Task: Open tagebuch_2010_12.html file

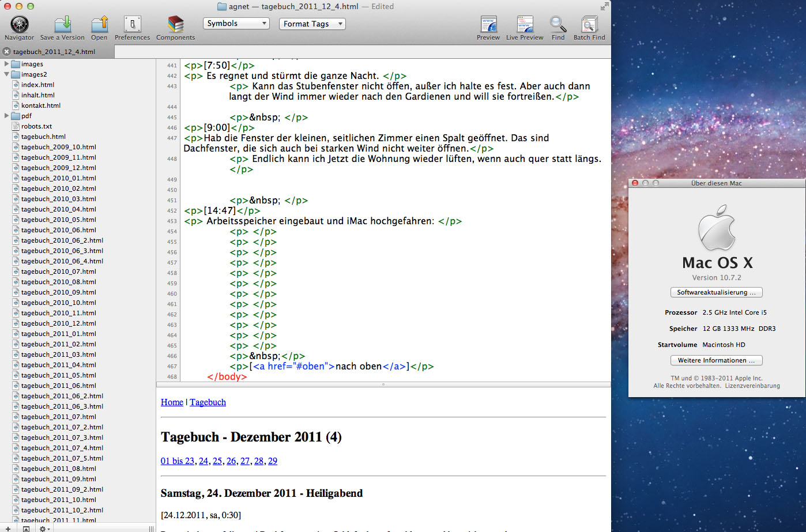Action: (59, 323)
